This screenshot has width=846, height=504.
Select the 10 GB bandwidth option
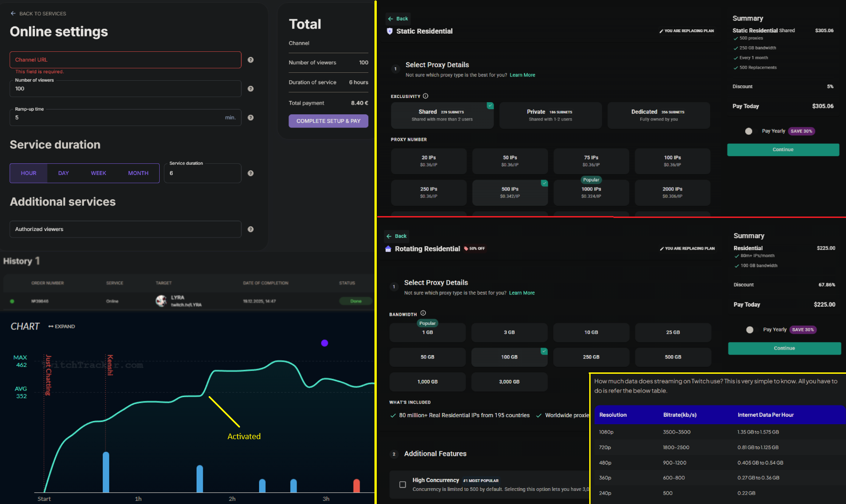(591, 332)
